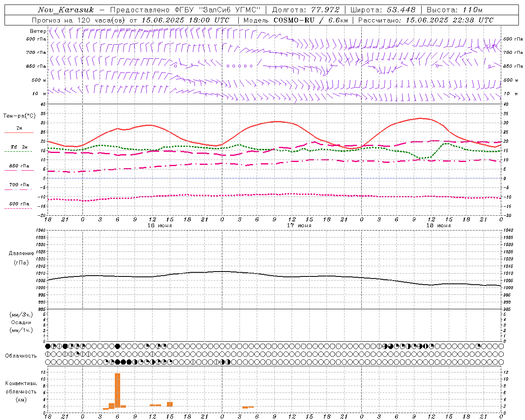Click the pink dash-dot line sample under 700 гПа
Image resolution: width=525 pixels, height=420 pixels.
[x=18, y=189]
